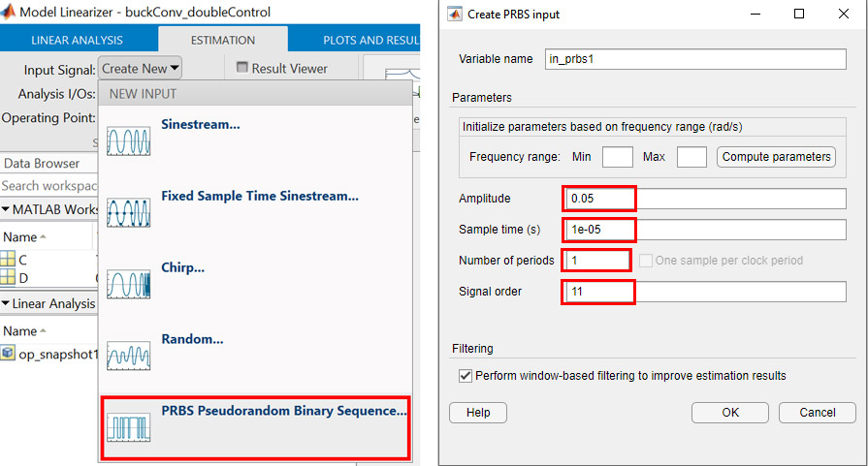Click the Variable name text field
Viewport: 868px width, 466px height.
[x=696, y=58]
